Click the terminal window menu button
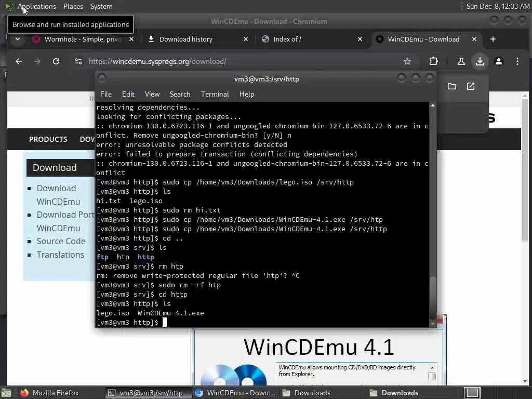This screenshot has height=399, width=532. coord(102,78)
